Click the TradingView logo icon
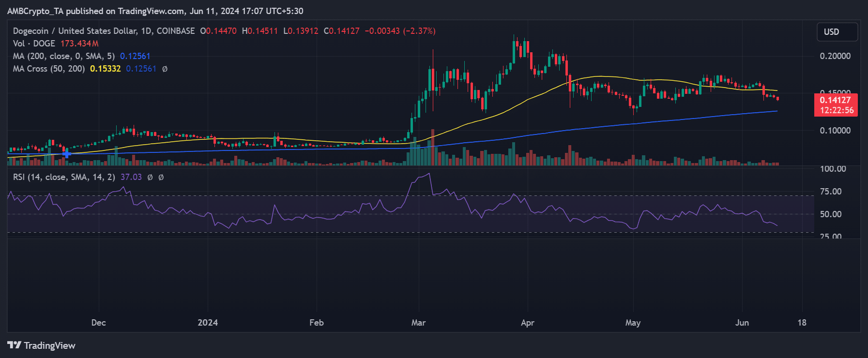The image size is (868, 358). point(14,345)
